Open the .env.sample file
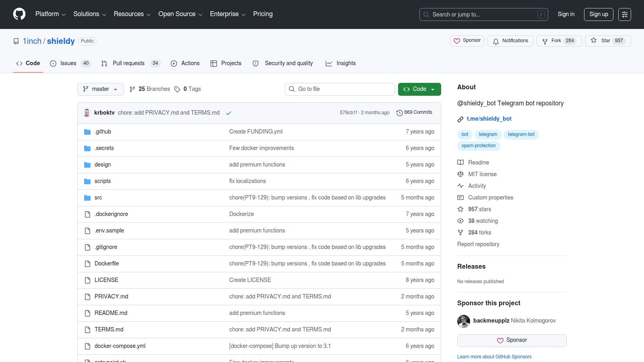This screenshot has height=362, width=644. (109, 230)
